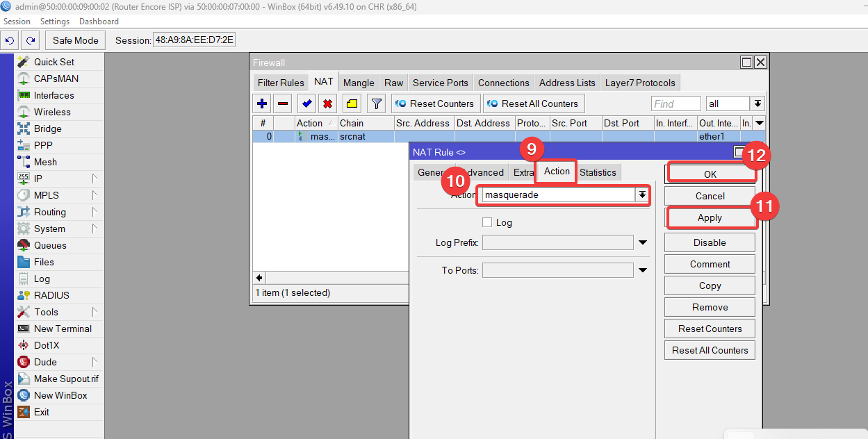Viewport: 868px width, 439px height.
Task: Open the 'all' filter dropdown
Action: (x=758, y=104)
